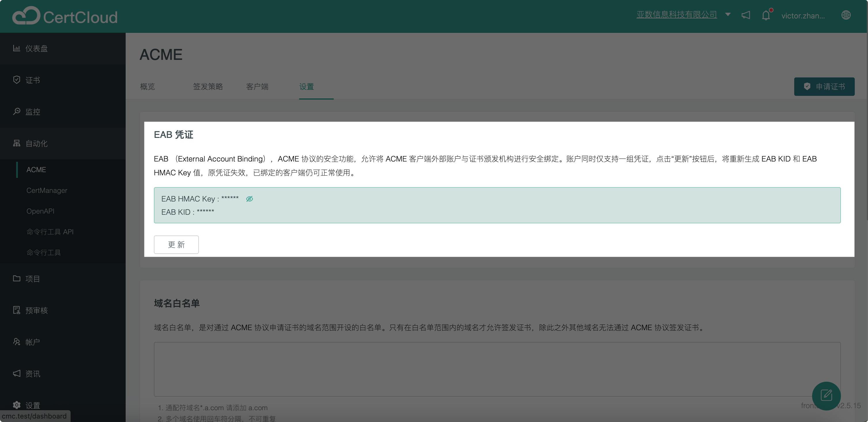Image resolution: width=868 pixels, height=422 pixels.
Task: Open 预审核 pre-review in sidebar
Action: pos(63,310)
